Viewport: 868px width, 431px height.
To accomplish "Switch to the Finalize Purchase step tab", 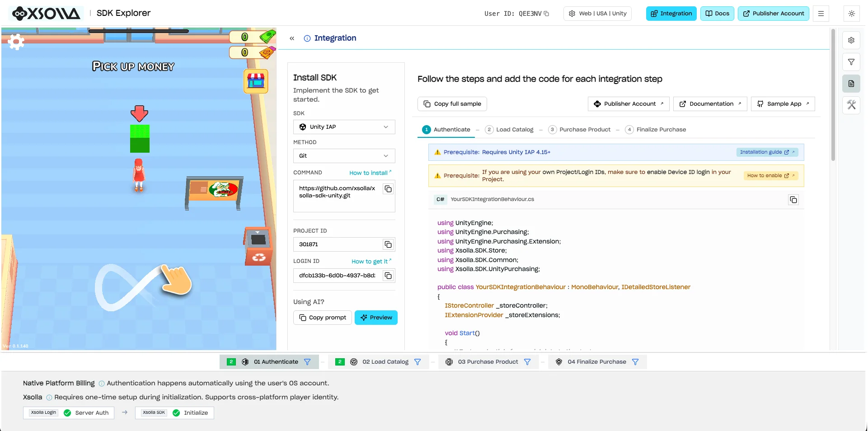I will 656,130.
